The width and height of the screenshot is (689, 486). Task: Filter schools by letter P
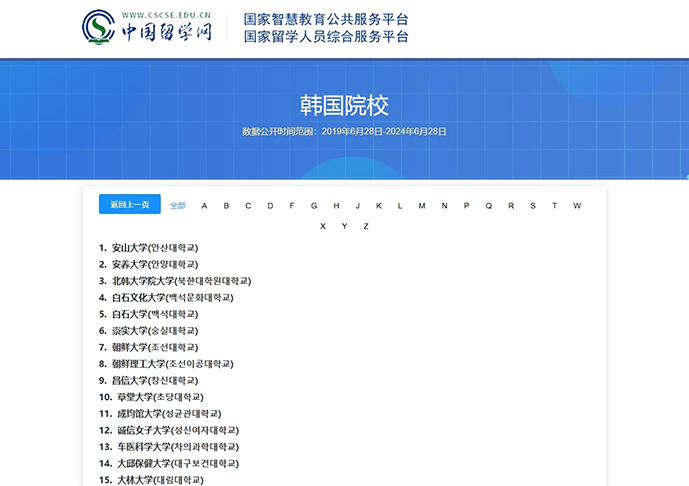[x=466, y=206]
